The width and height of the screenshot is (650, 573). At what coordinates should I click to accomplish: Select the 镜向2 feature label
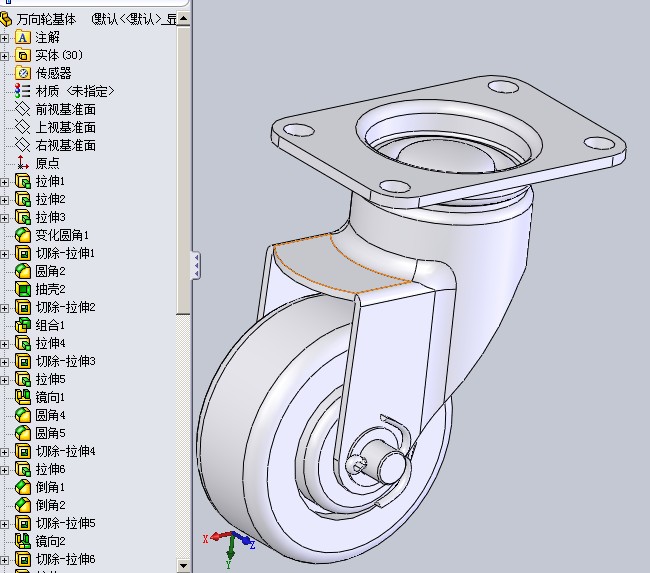pyautogui.click(x=50, y=541)
